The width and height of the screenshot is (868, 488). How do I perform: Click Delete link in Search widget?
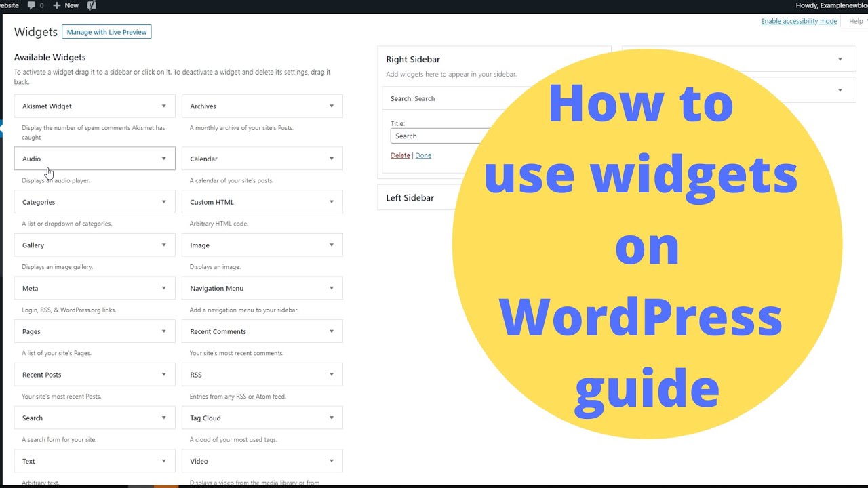coord(400,155)
